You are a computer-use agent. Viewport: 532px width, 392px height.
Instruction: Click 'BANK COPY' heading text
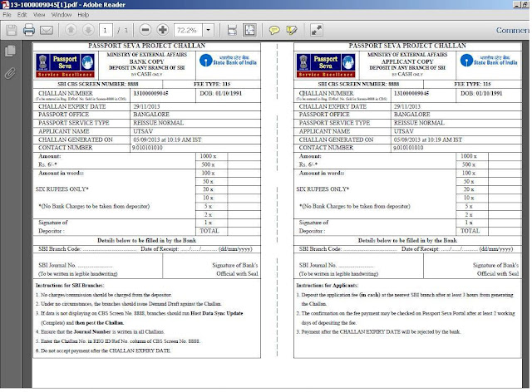pyautogui.click(x=146, y=61)
